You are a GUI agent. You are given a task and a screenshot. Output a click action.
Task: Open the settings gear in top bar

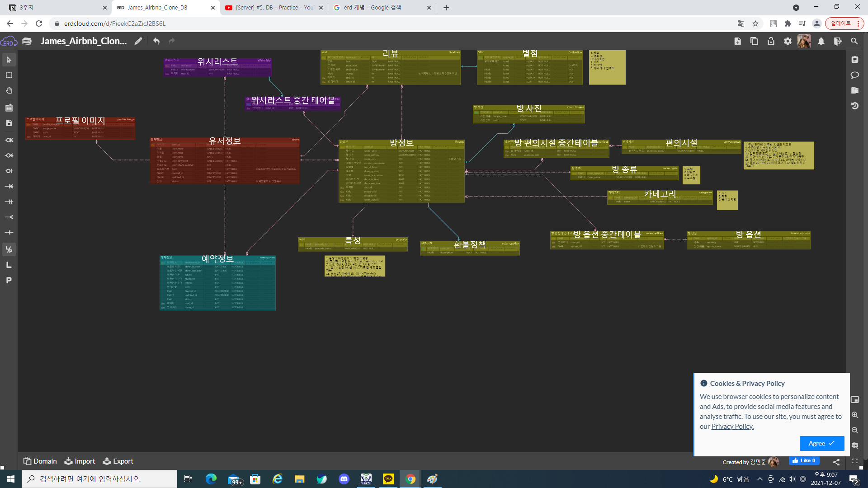(x=788, y=41)
